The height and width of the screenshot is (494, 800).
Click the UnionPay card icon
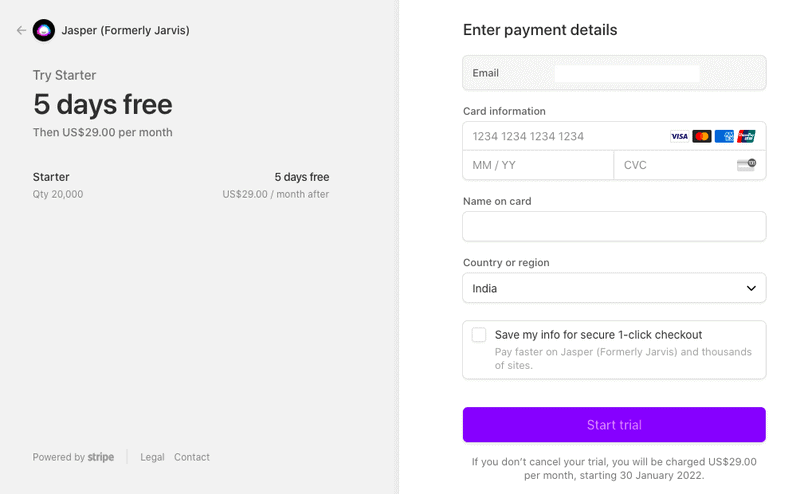tap(746, 136)
